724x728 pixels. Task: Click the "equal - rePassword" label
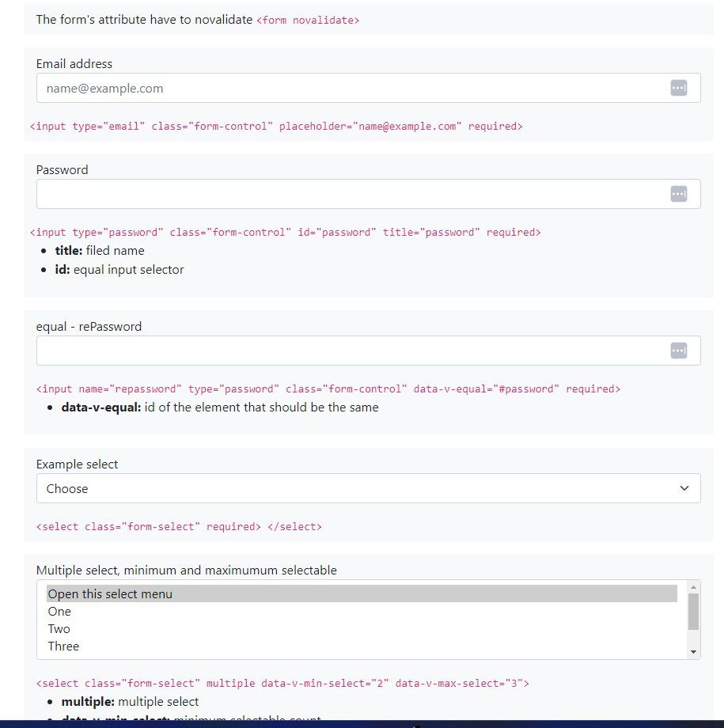[x=89, y=327]
